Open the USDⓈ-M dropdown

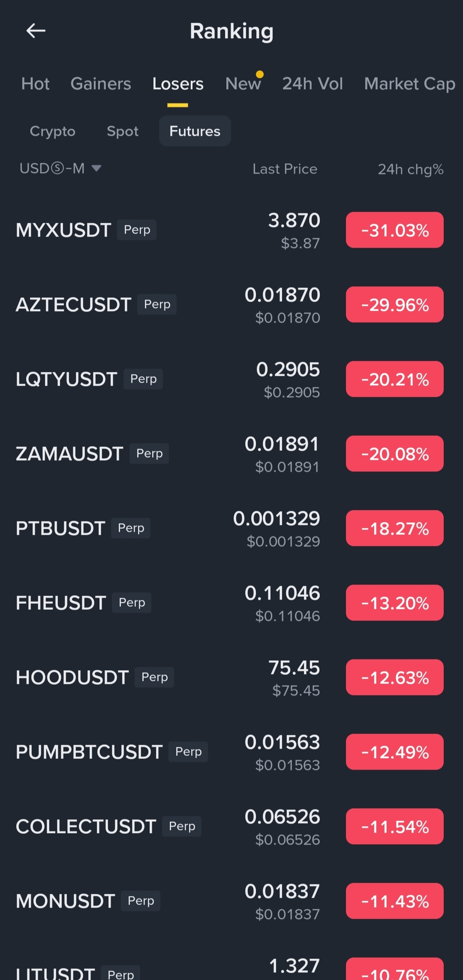point(60,168)
